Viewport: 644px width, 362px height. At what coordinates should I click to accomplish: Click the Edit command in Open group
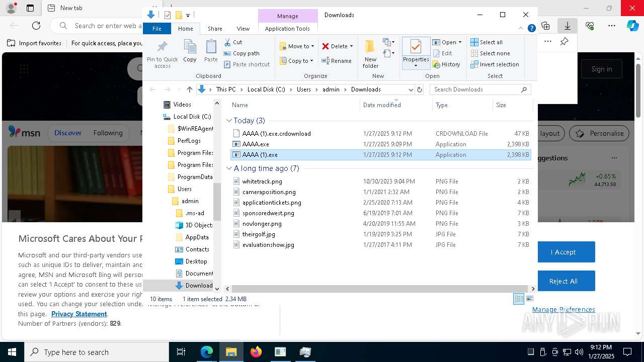click(x=442, y=53)
